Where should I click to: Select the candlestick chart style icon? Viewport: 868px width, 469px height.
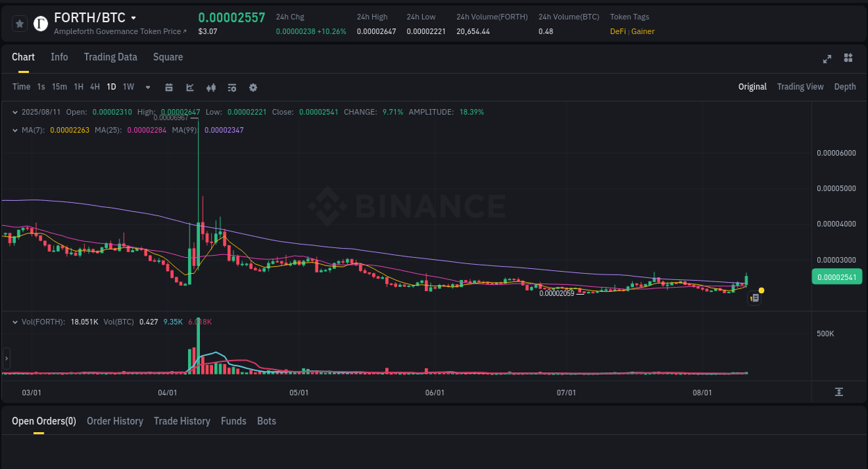[x=210, y=87]
